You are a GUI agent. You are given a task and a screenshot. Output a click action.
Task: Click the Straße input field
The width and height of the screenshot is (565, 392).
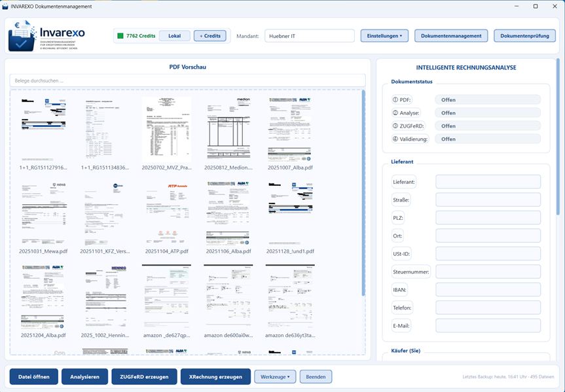(x=488, y=200)
